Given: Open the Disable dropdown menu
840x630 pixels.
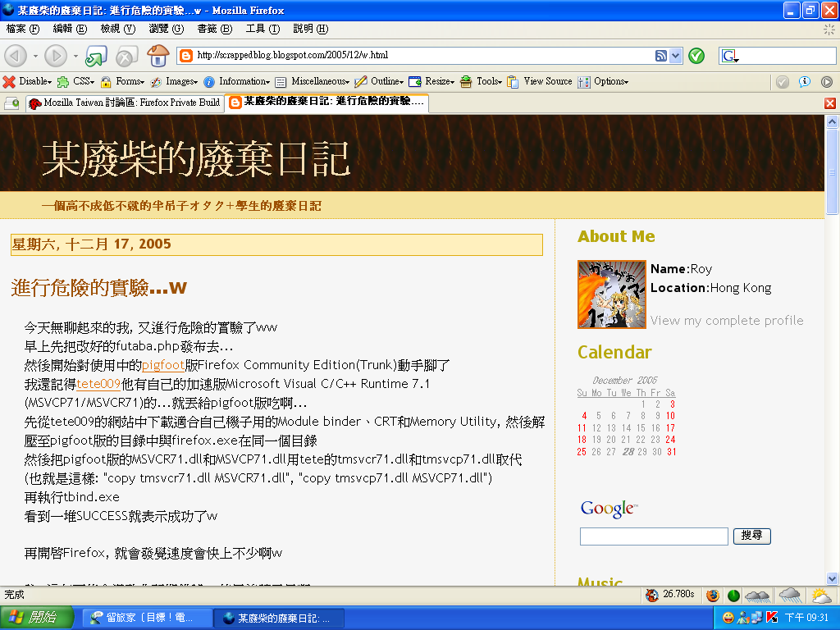Looking at the screenshot, I should 28,81.
